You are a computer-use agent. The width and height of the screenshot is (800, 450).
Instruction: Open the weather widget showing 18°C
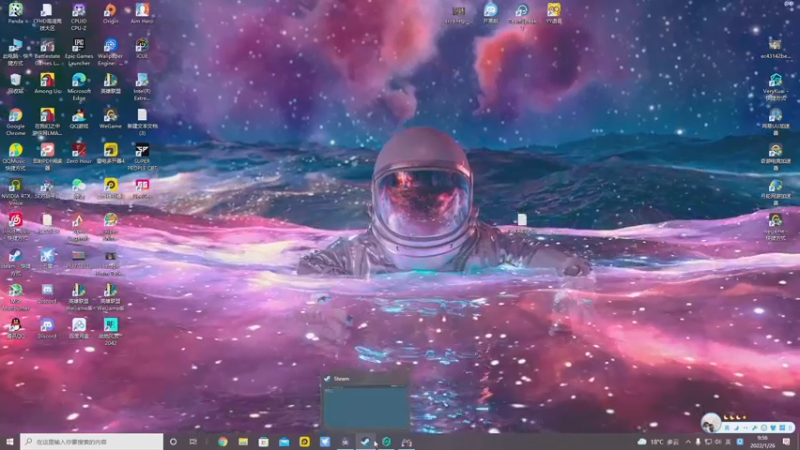coord(658,442)
